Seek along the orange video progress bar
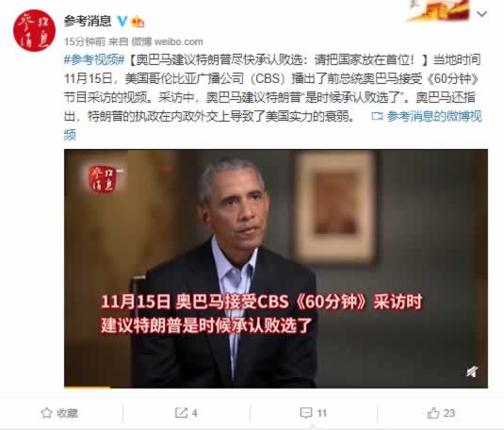 [x=276, y=388]
